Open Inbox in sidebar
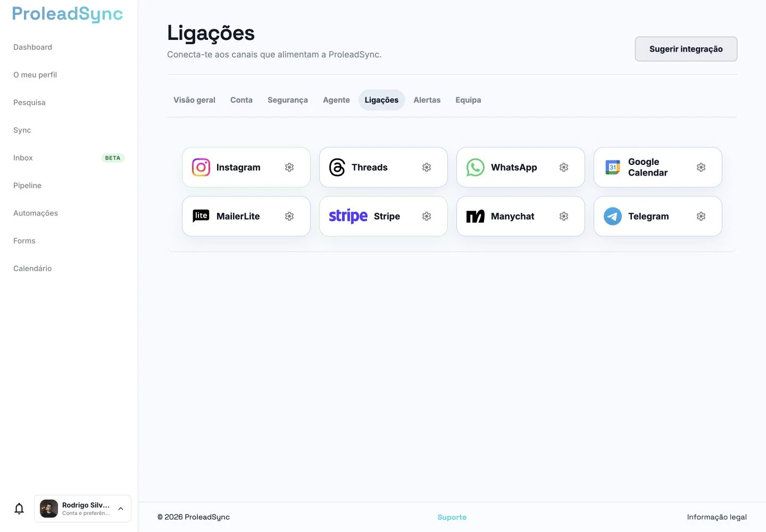The height and width of the screenshot is (532, 766). [23, 158]
